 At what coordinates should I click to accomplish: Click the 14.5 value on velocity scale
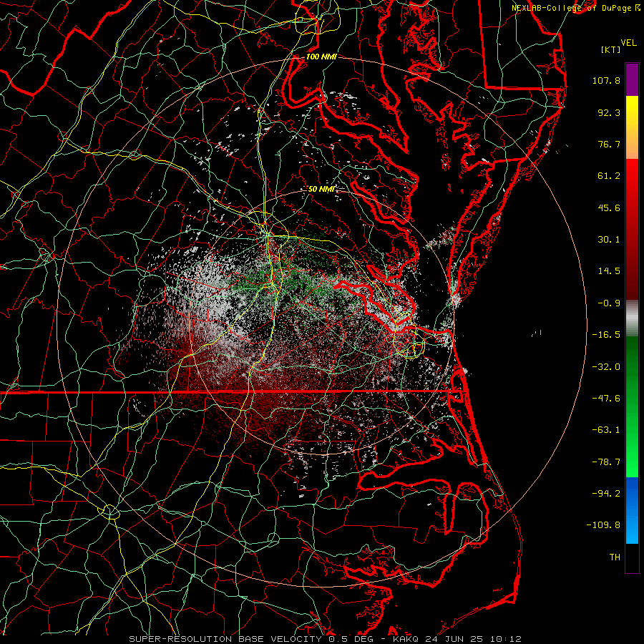pyautogui.click(x=609, y=271)
